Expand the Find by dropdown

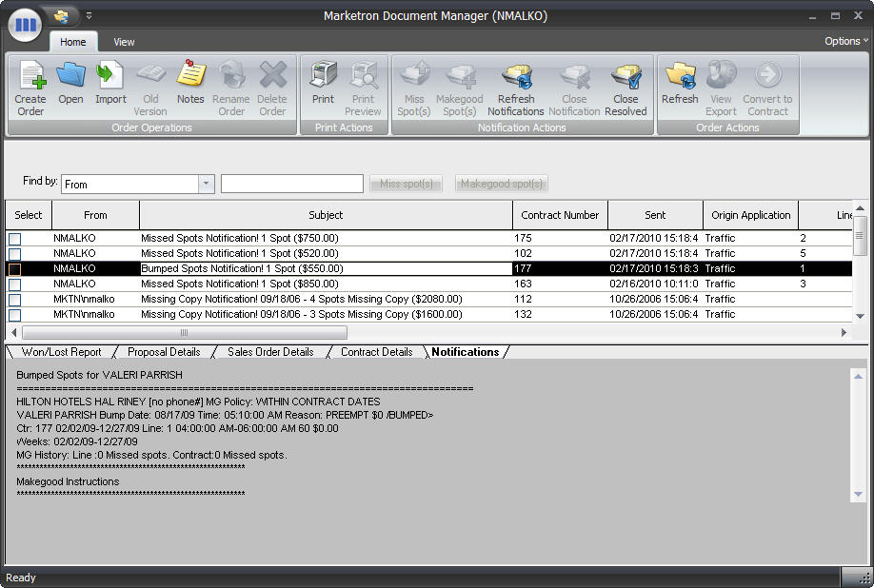click(x=207, y=185)
